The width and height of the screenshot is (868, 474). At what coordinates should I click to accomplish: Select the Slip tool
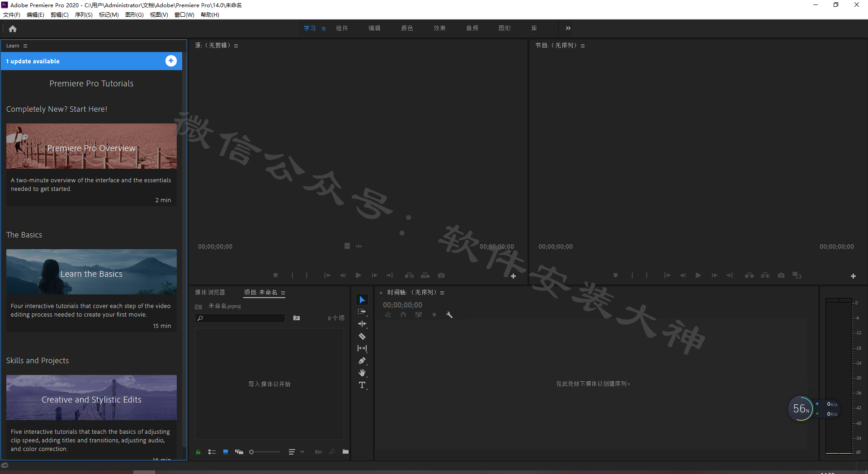pyautogui.click(x=362, y=348)
